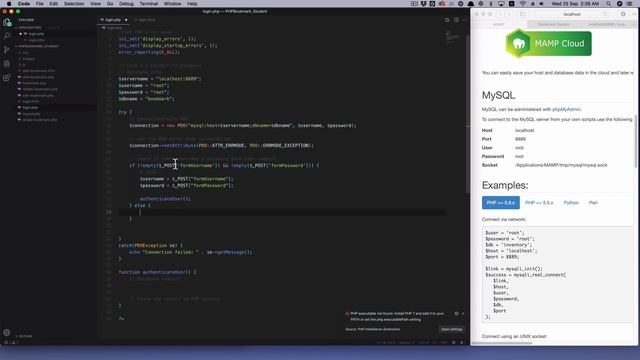
Task: Click the notification settings gear icon
Action: point(456,313)
